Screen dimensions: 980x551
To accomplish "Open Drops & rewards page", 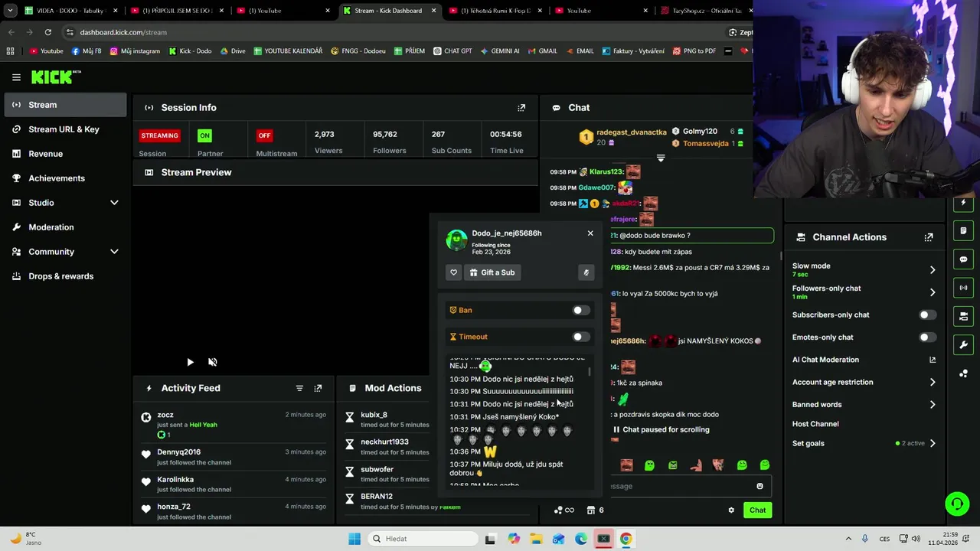I will [66, 276].
